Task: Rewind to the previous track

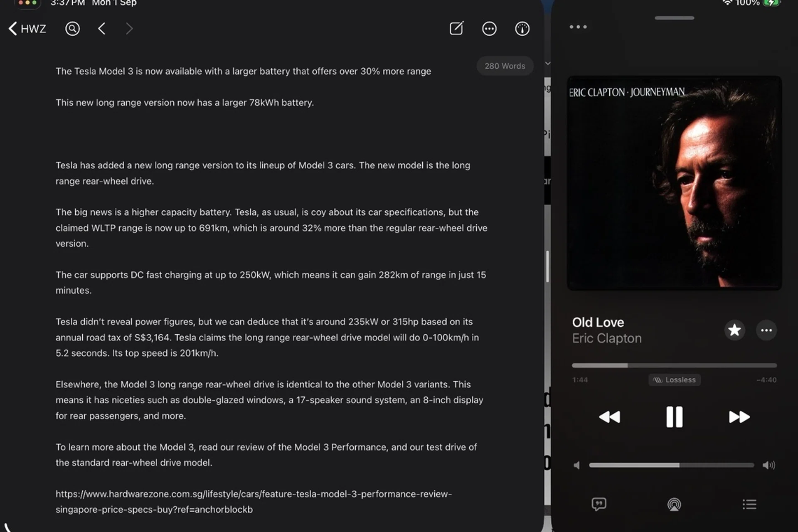Action: [x=609, y=417]
